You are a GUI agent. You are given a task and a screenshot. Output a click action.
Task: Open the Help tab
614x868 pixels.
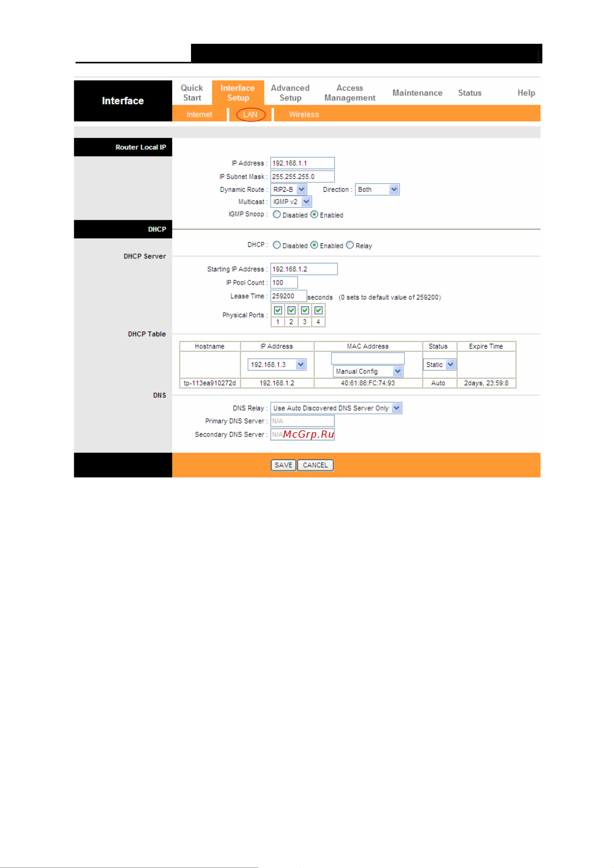click(526, 92)
